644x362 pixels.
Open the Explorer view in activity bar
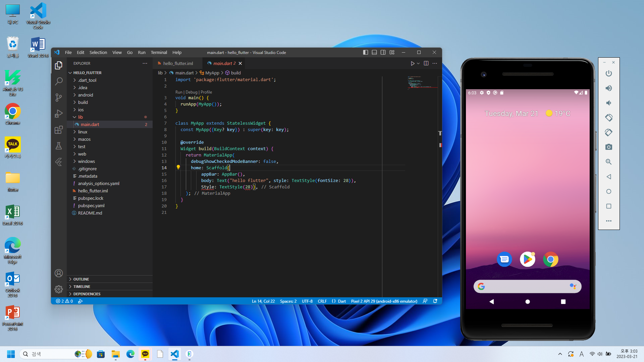click(59, 65)
